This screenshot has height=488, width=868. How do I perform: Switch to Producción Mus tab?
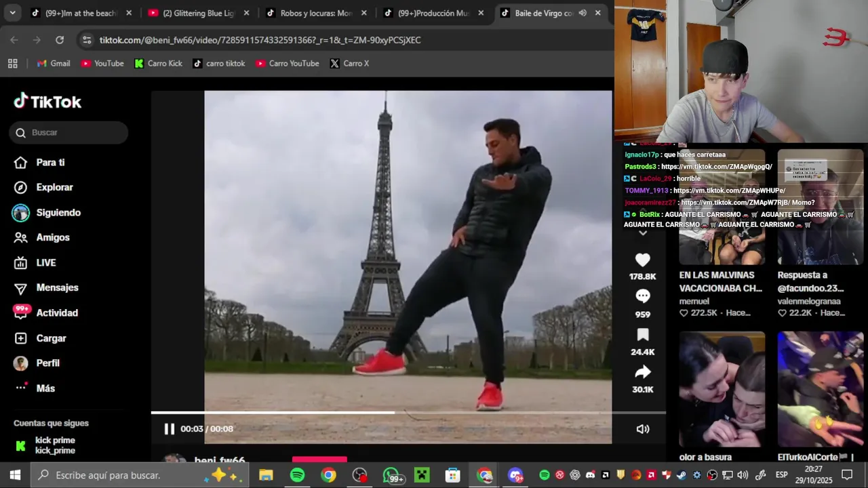[x=434, y=13]
